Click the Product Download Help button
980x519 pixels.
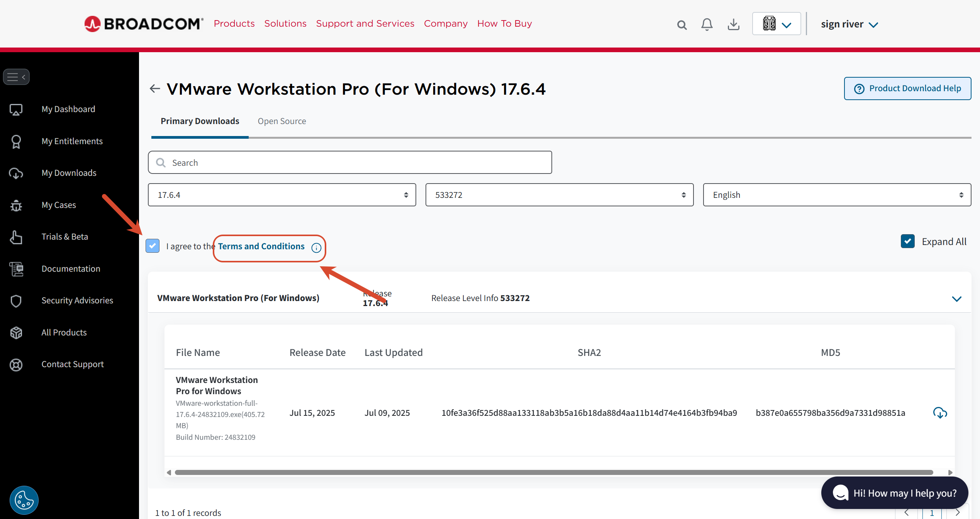click(x=907, y=88)
